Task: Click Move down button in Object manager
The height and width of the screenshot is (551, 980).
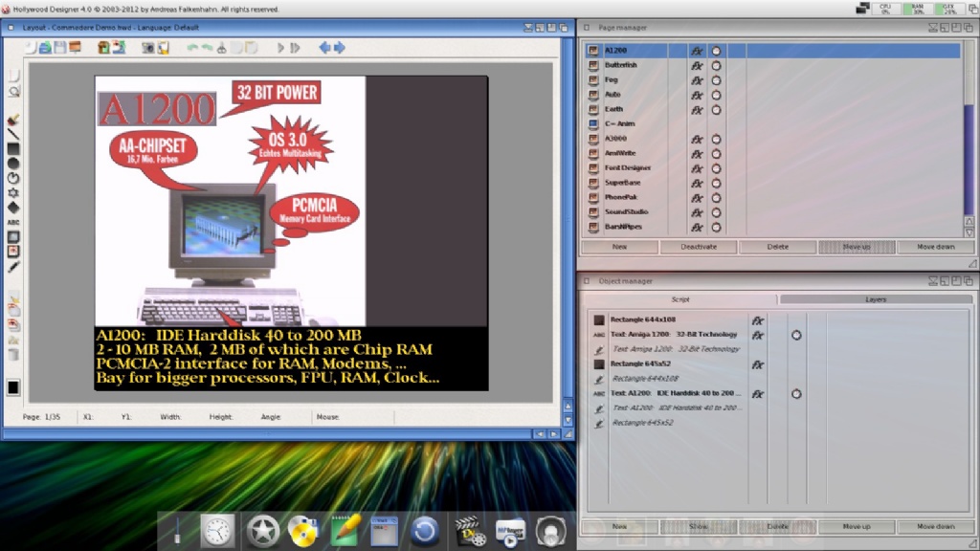Action: point(935,527)
